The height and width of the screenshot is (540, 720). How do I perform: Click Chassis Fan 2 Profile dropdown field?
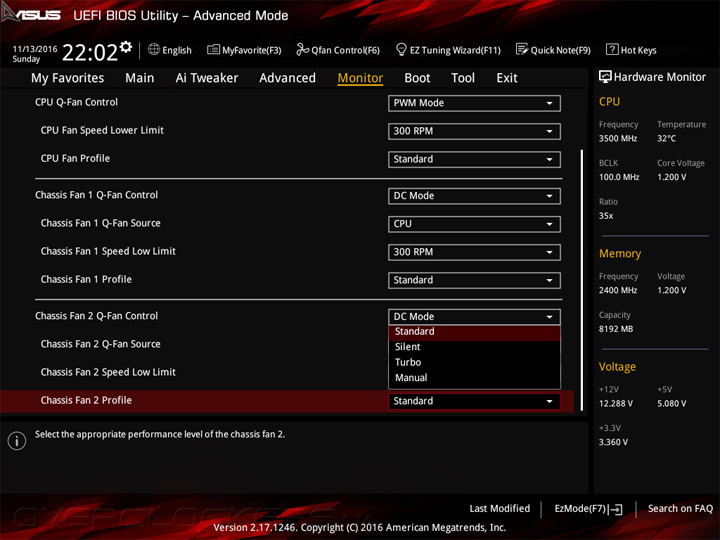click(x=474, y=401)
